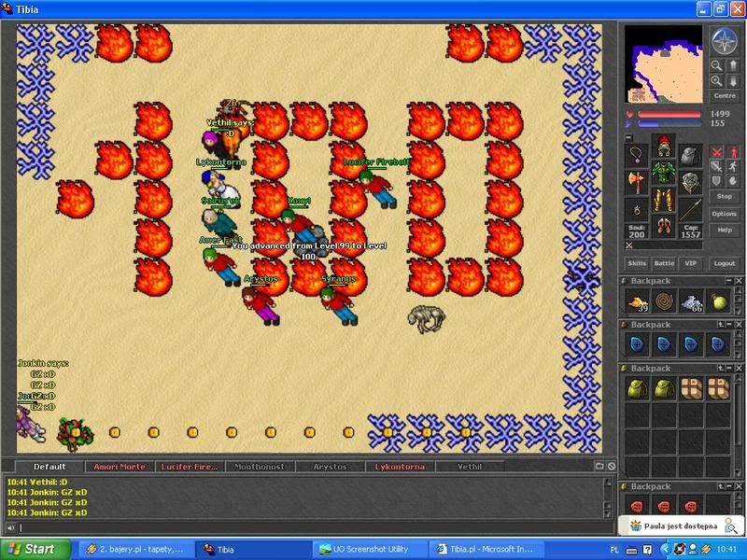
Task: Select the spear in the ammo slot
Action: pyautogui.click(x=690, y=209)
